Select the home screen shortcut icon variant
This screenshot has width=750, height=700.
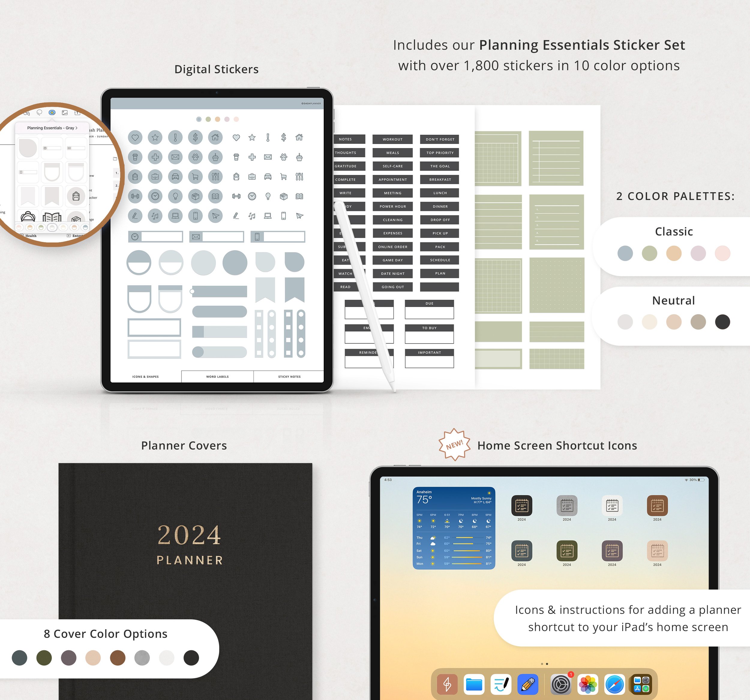tap(522, 506)
